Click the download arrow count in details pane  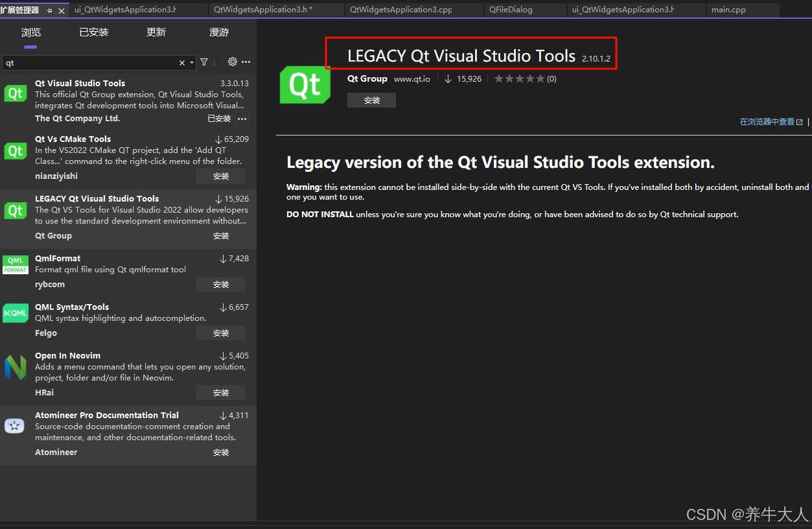coord(463,79)
